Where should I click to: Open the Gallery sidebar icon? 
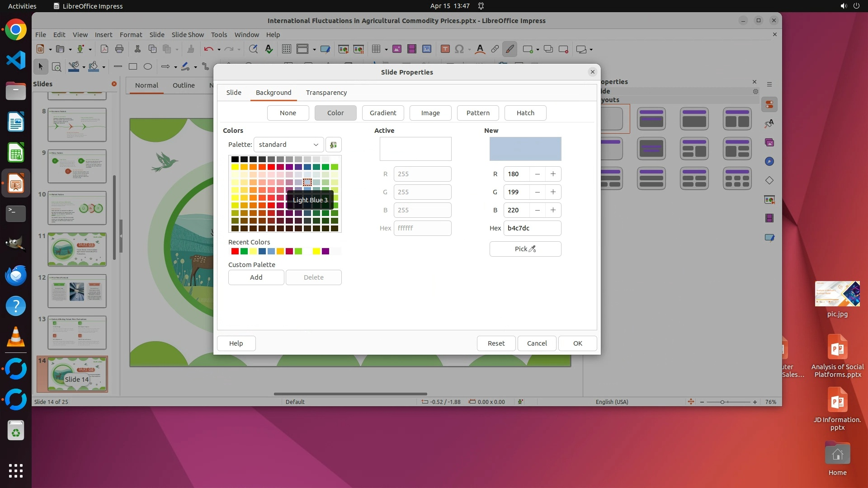[x=769, y=143]
